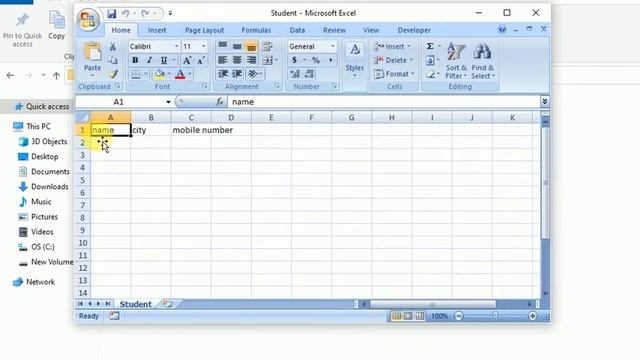
Task: Toggle italic formatting
Action: click(149, 60)
